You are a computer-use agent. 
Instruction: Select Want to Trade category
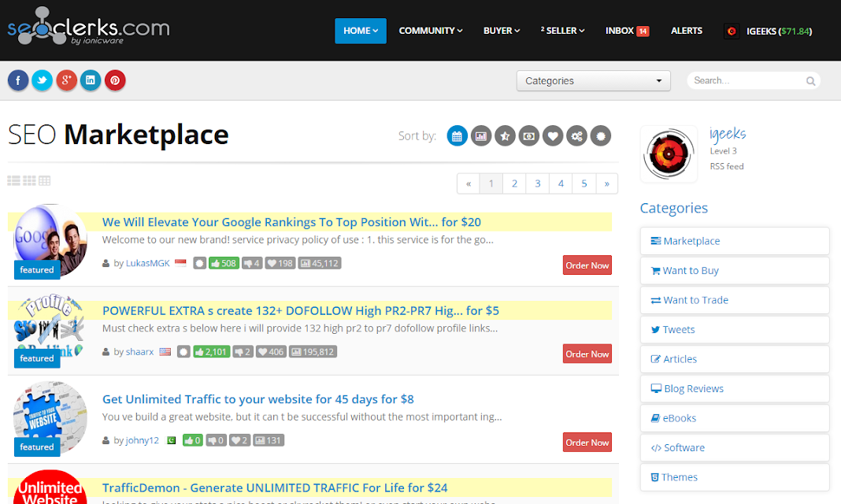[x=735, y=300]
